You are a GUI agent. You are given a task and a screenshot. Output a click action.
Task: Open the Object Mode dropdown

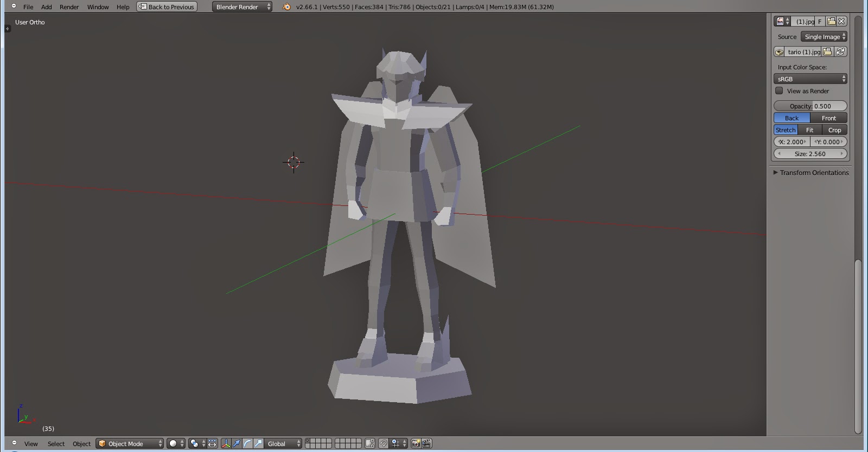(130, 443)
